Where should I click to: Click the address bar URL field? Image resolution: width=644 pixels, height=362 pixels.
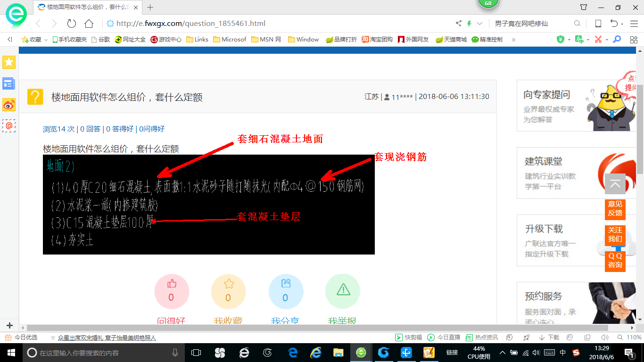tap(278, 24)
